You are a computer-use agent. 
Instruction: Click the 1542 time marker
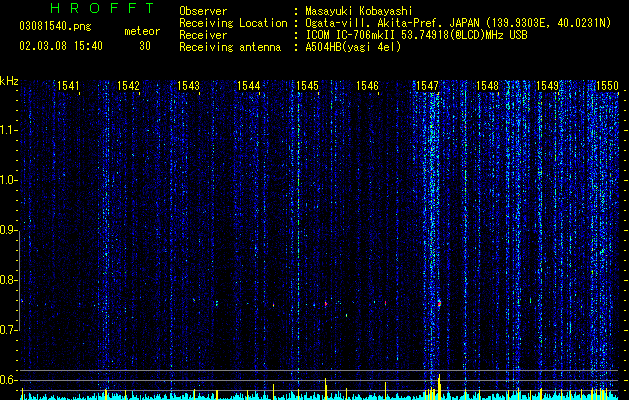[x=128, y=86]
